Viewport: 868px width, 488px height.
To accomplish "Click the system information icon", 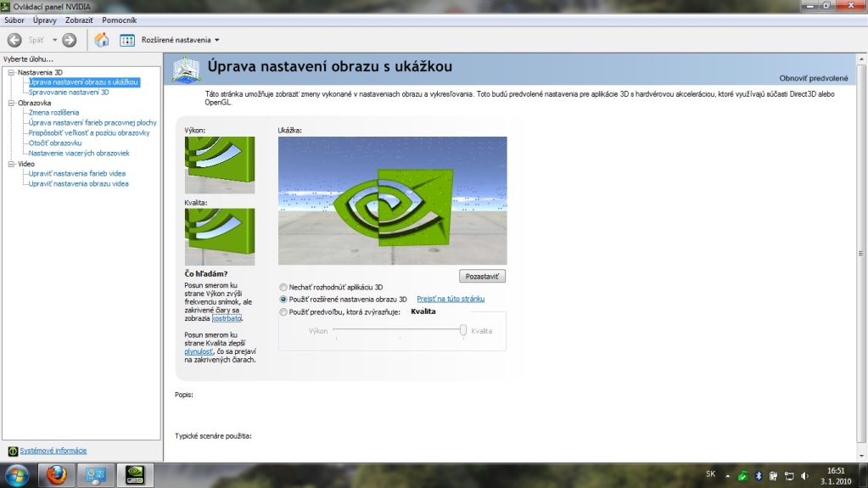I will pyautogui.click(x=13, y=451).
